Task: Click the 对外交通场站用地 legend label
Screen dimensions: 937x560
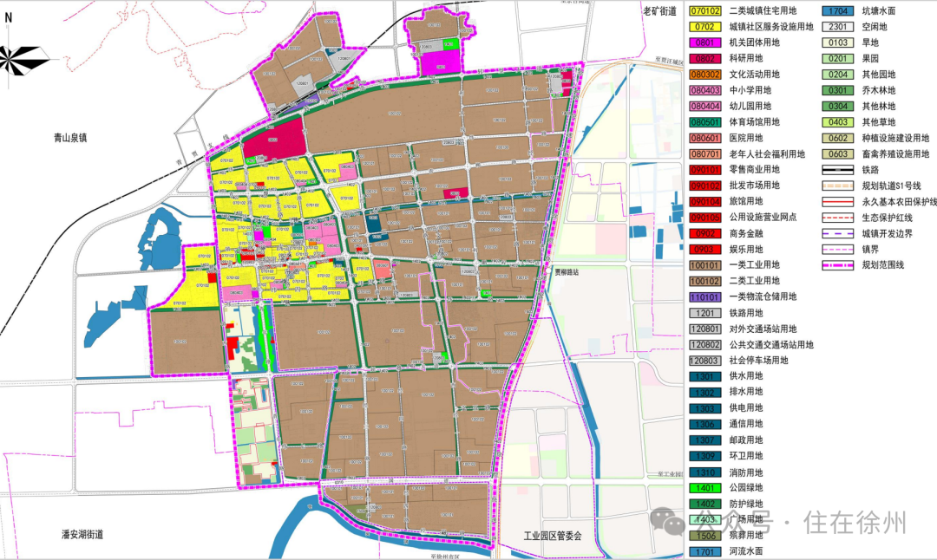Action: (763, 329)
